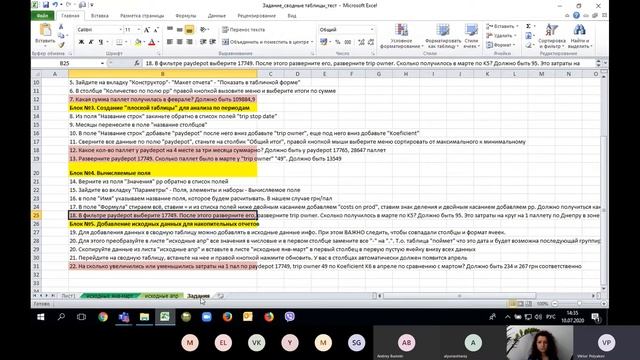Click the Перенос текста (Wrap Text) button
Screen dimensions: 640x360
(x=244, y=30)
